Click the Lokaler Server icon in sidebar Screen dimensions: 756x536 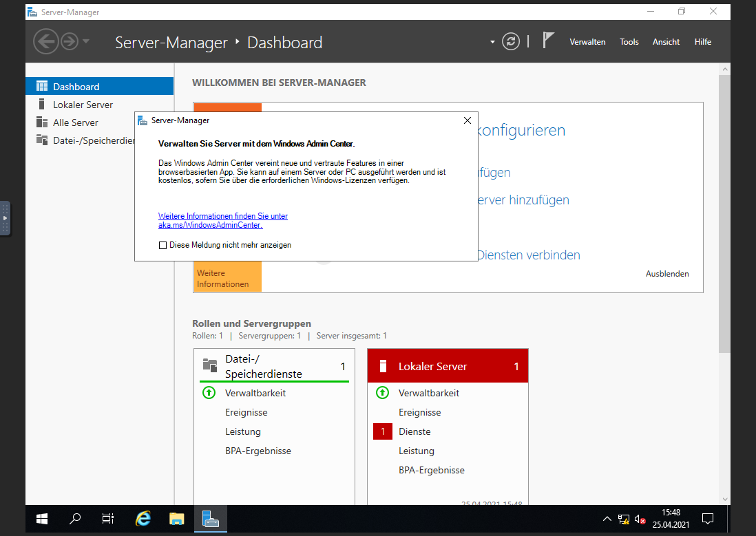42,104
